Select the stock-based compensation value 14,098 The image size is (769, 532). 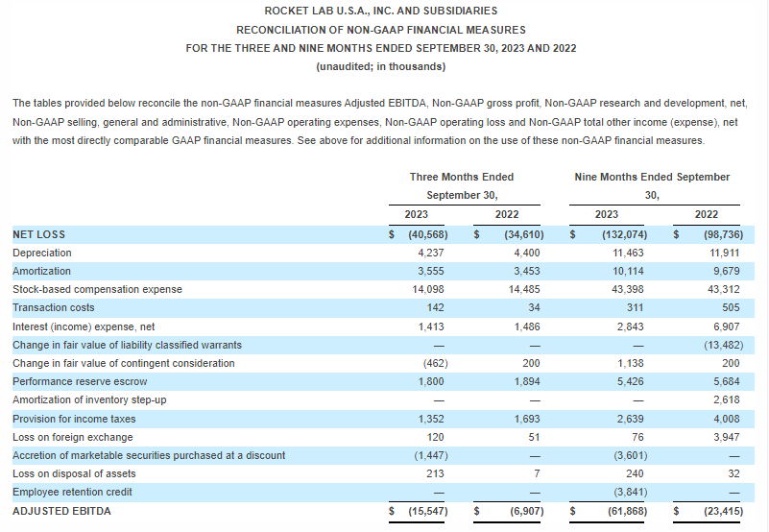pos(428,289)
